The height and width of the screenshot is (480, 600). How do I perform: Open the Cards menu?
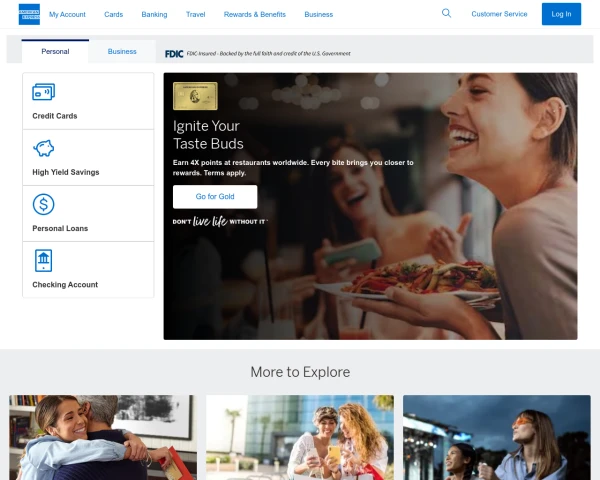(114, 15)
